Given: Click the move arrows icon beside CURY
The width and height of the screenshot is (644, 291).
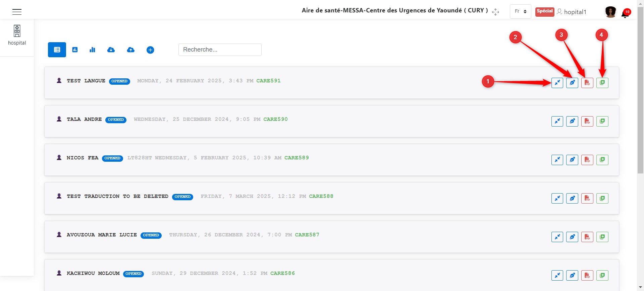Looking at the screenshot, I should point(496,12).
